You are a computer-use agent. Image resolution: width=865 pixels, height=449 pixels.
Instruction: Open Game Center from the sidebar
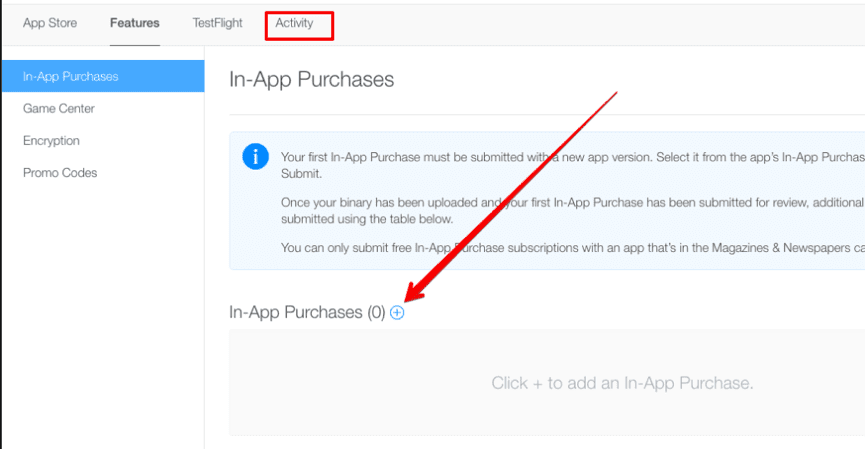59,108
